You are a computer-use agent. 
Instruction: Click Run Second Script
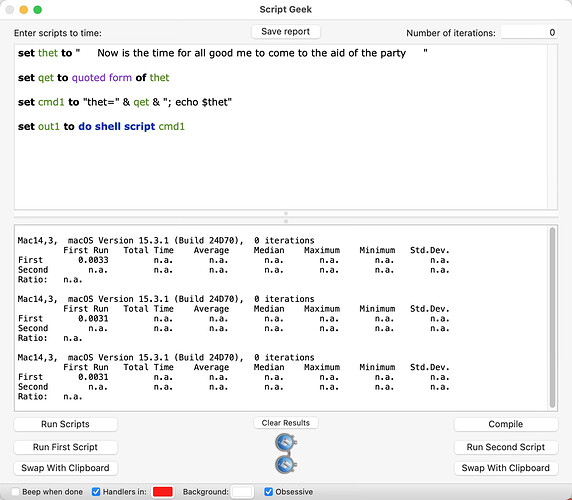tap(506, 447)
